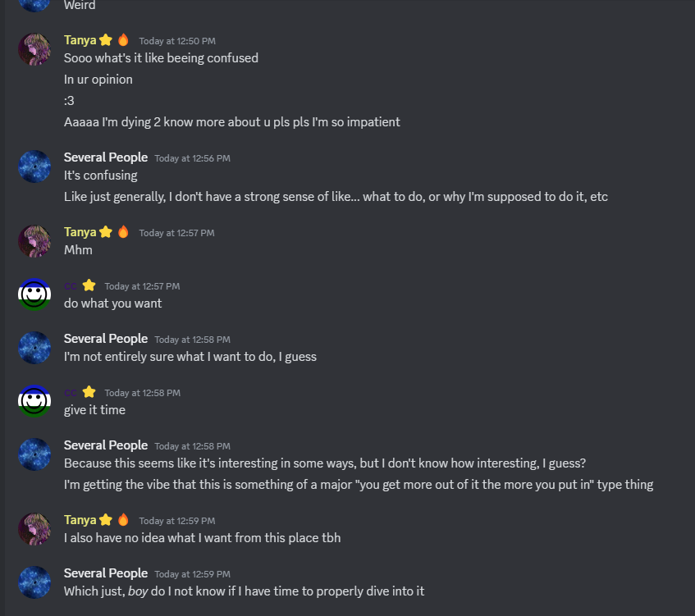695x616 pixels.
Task: Click Tanya's avatar next to the "Mhm" message
Action: pyautogui.click(x=34, y=241)
